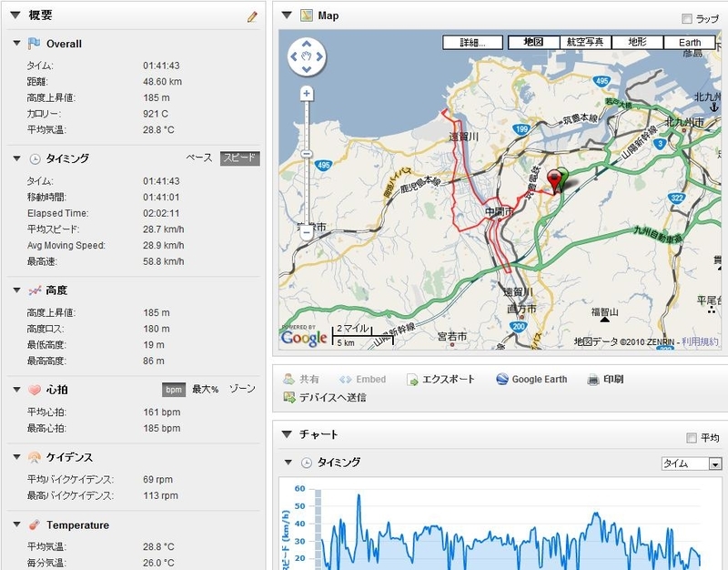This screenshot has width=728, height=570.
Task: Click the pencil edit icon in 概要 header
Action: tap(252, 17)
